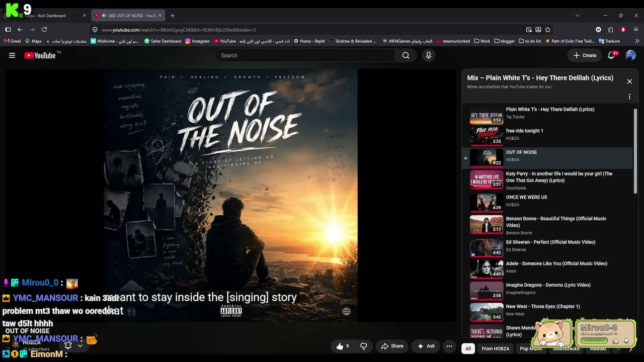Open the Ask AI button

426,346
